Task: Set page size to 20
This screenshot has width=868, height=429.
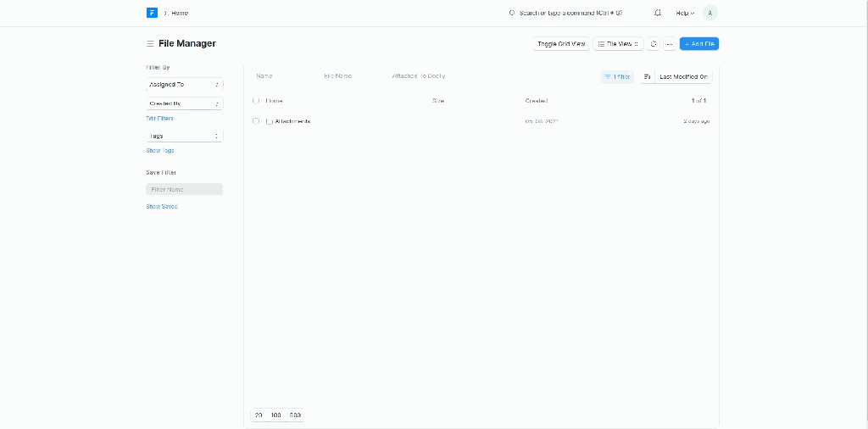Action: click(x=259, y=415)
